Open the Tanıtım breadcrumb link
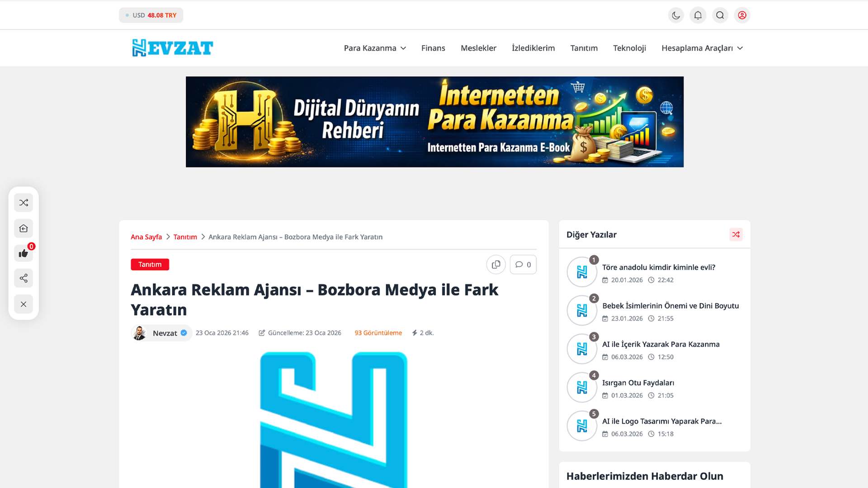This screenshot has height=488, width=868. point(185,237)
